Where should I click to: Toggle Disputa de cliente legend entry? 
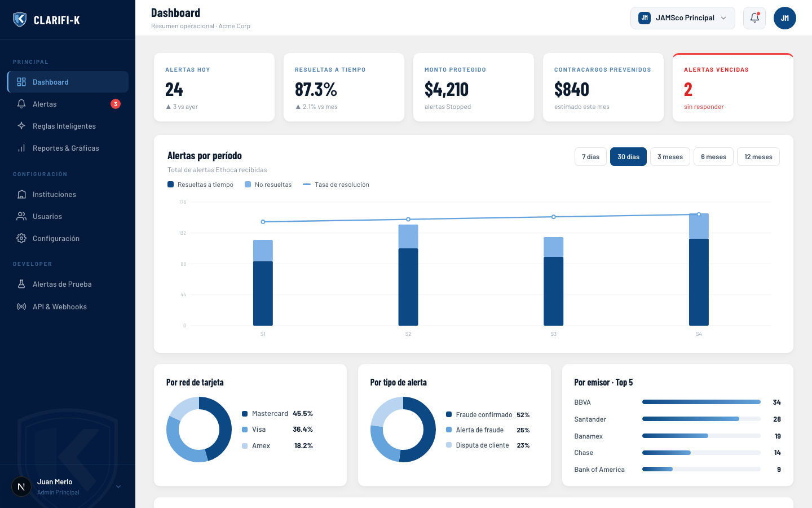(x=488, y=445)
